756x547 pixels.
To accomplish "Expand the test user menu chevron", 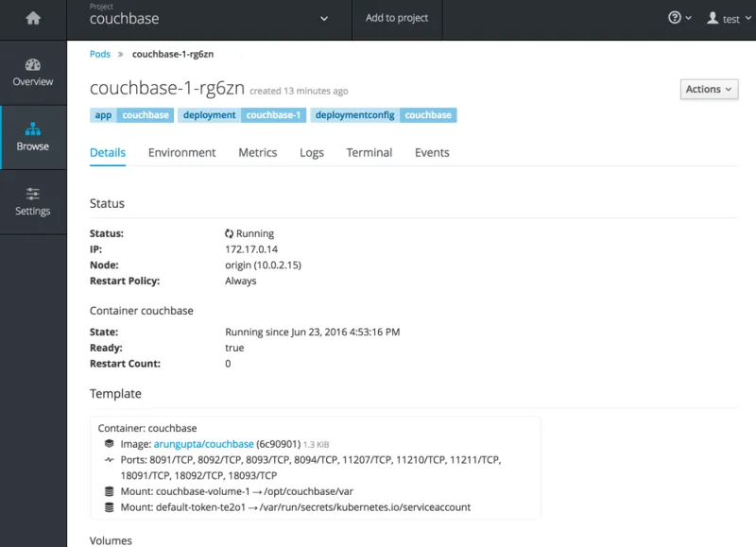I will point(747,19).
